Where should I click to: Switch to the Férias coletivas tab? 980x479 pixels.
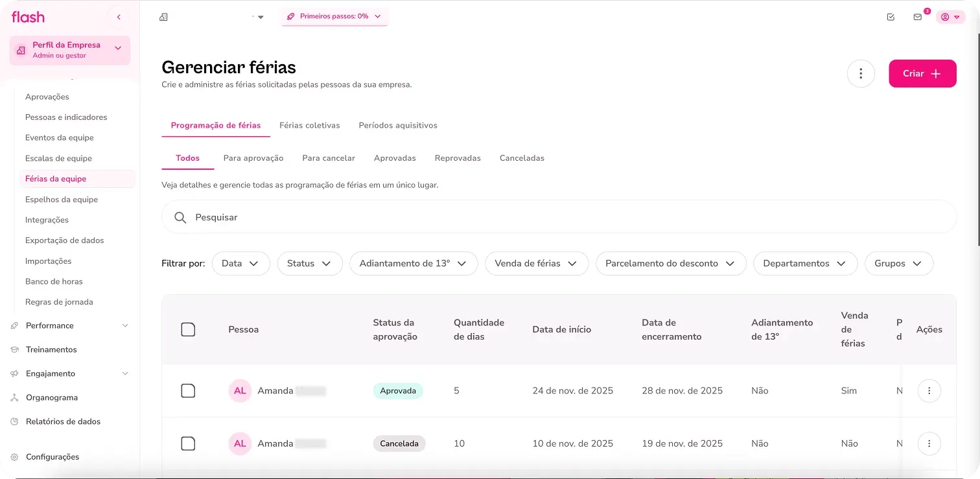[309, 125]
